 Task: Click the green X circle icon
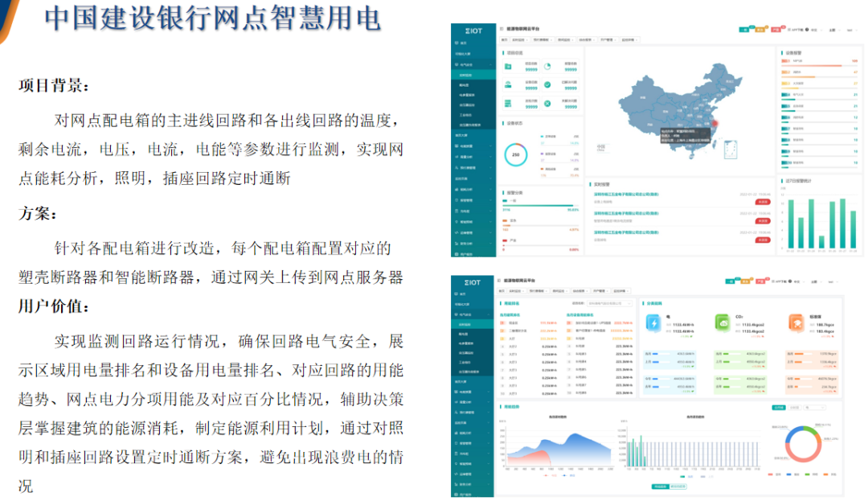[547, 104]
